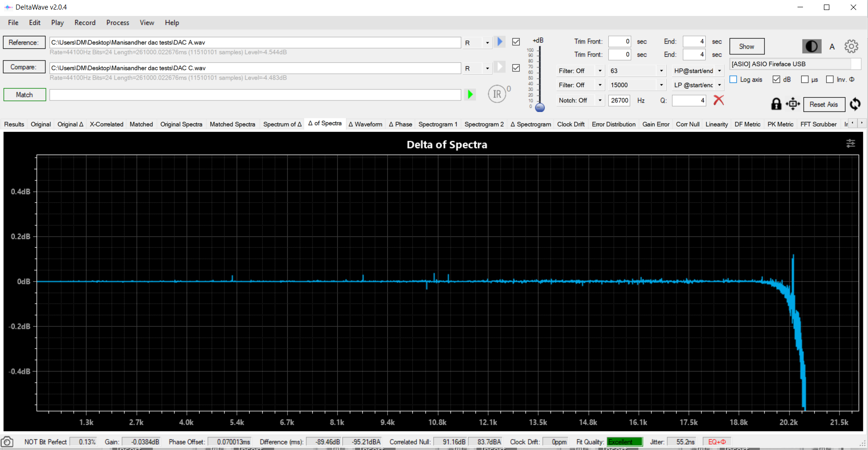Screen dimensions: 868x450
Task: Open the File menu
Action: [x=13, y=23]
